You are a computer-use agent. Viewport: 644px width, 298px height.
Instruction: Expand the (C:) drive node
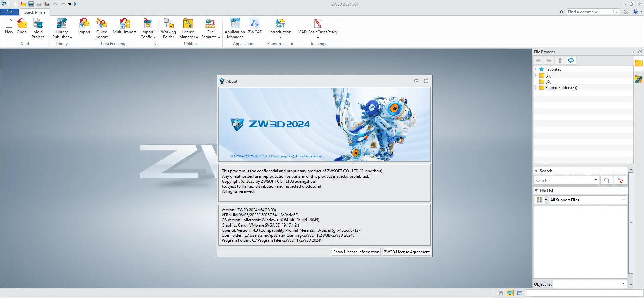click(x=536, y=76)
